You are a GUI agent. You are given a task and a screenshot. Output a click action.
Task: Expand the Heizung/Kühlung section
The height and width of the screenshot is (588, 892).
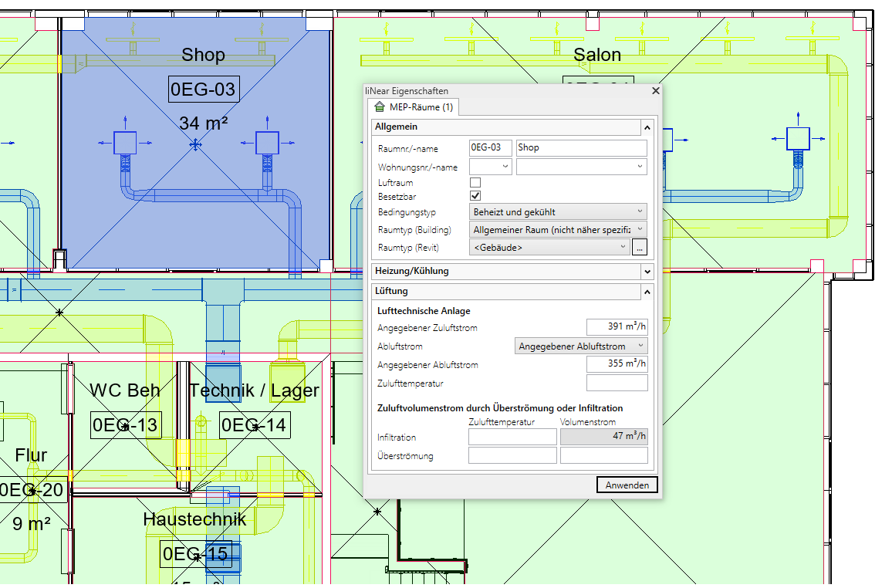tap(647, 272)
